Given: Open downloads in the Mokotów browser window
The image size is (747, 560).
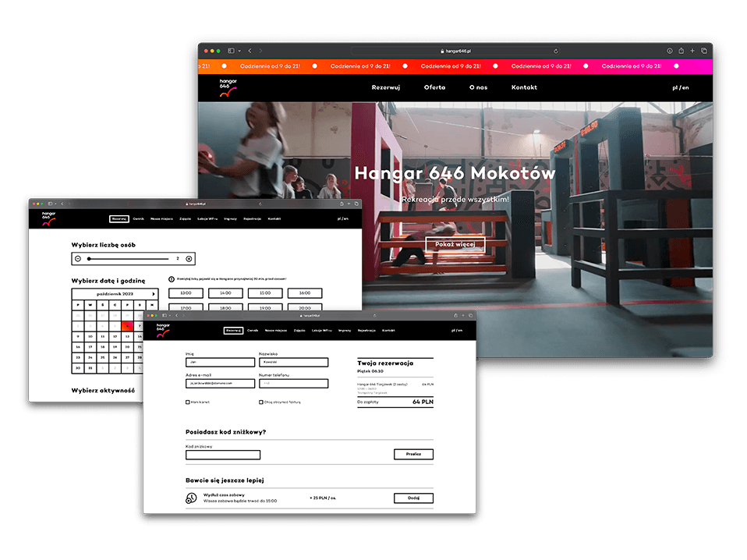Looking at the screenshot, I should pos(669,51).
